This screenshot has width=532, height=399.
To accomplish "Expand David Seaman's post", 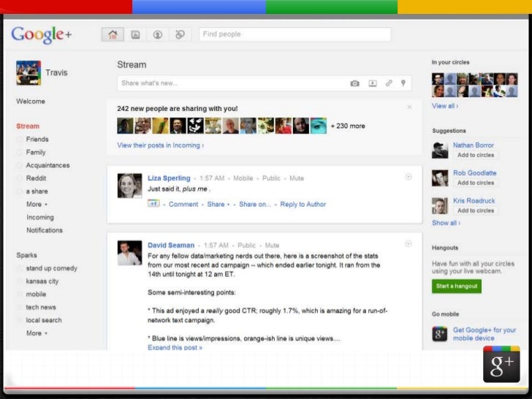I will pyautogui.click(x=175, y=347).
